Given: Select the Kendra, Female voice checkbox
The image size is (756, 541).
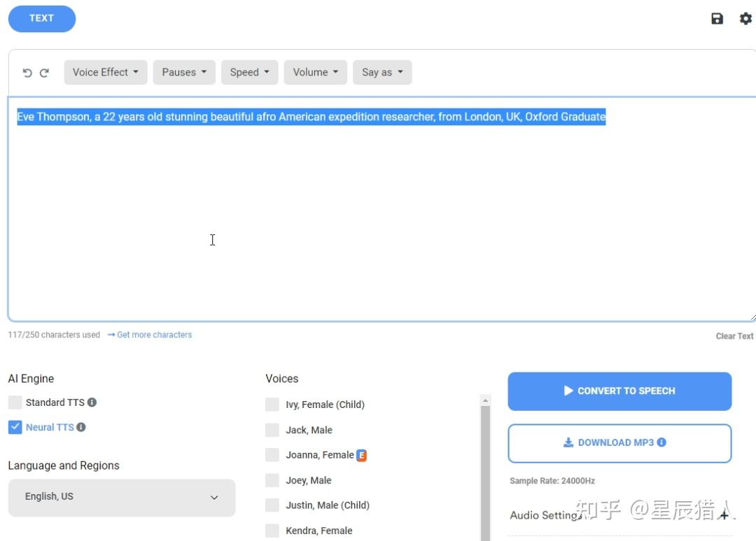Looking at the screenshot, I should pyautogui.click(x=272, y=531).
